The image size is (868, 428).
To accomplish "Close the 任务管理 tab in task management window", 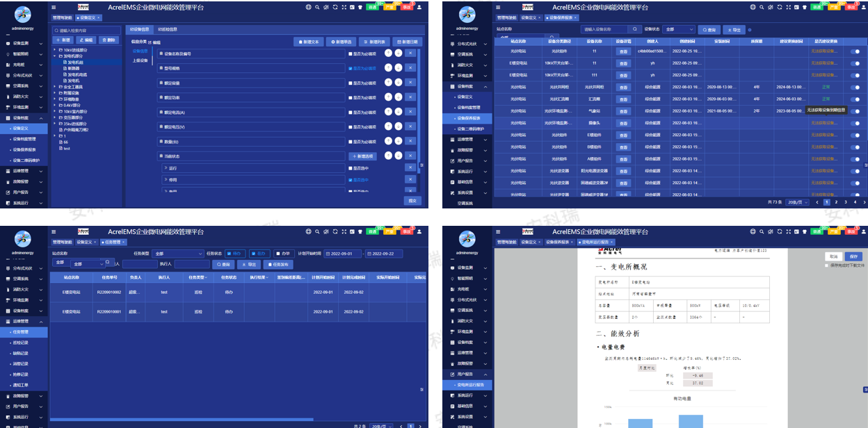I will coord(124,242).
